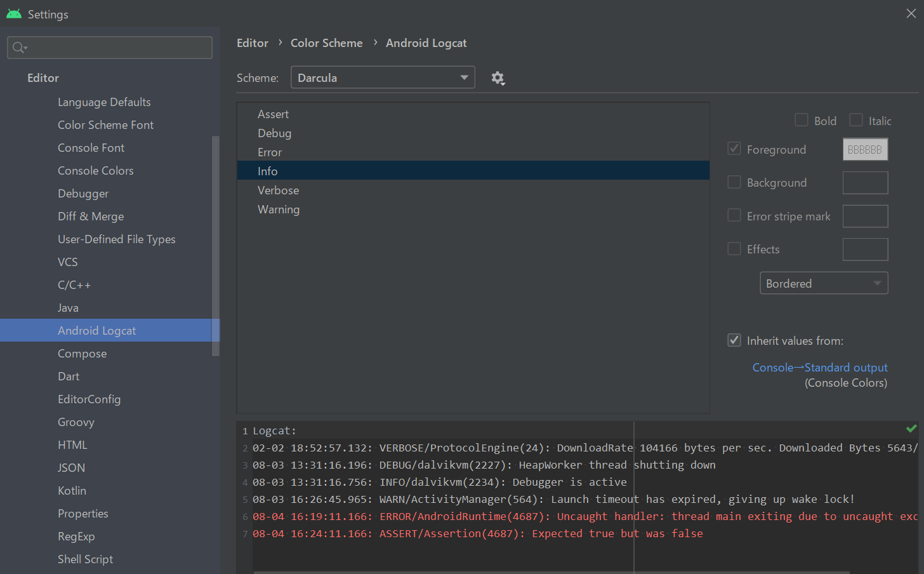The image size is (924, 574).
Task: Click the settings search field
Action: [x=110, y=48]
